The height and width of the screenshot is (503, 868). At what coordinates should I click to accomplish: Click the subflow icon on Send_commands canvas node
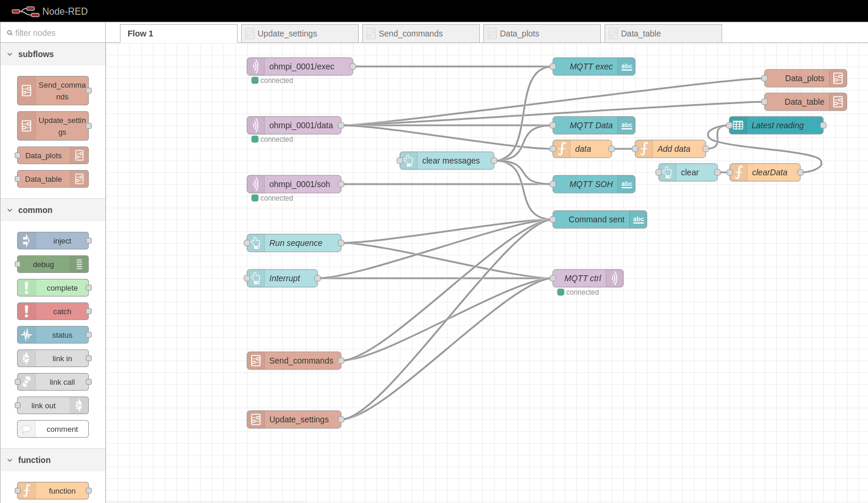(x=256, y=361)
